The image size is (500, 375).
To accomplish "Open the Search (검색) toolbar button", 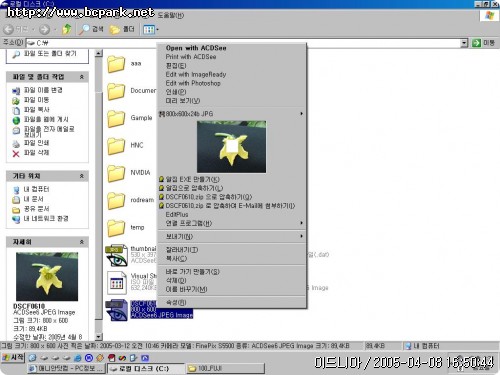I will pyautogui.click(x=91, y=29).
